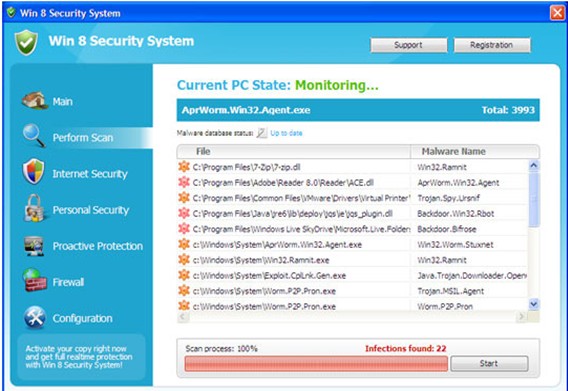Click threat icon for Worm.P2P.Pron.exe Trojan.MSIL.Agent row
This screenshot has width=568, height=391.
184,290
